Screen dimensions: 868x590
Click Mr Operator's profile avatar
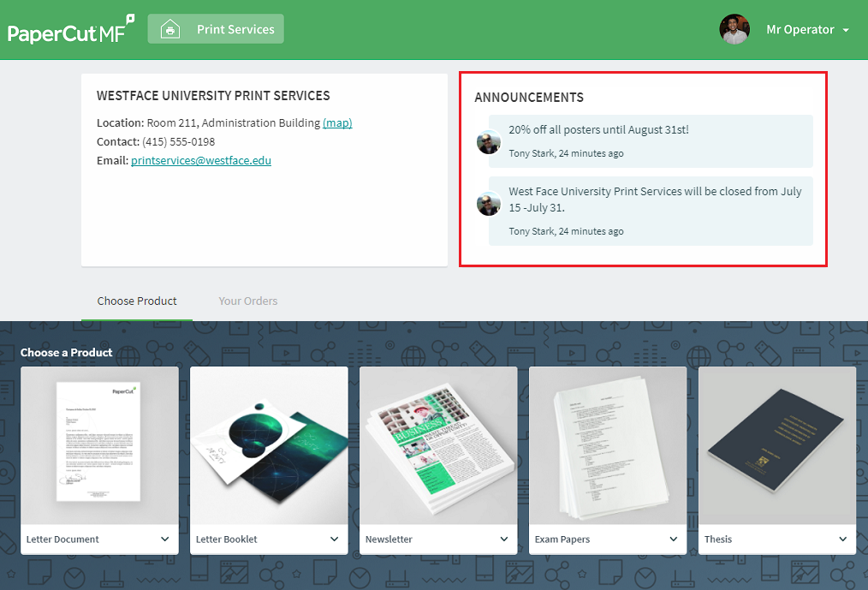point(734,29)
